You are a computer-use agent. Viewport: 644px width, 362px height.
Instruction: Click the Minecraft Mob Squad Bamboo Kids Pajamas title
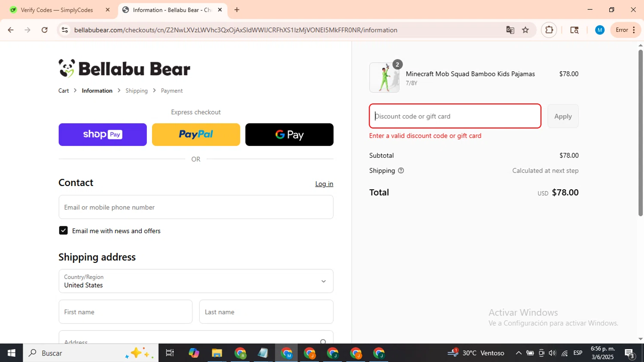(x=470, y=74)
